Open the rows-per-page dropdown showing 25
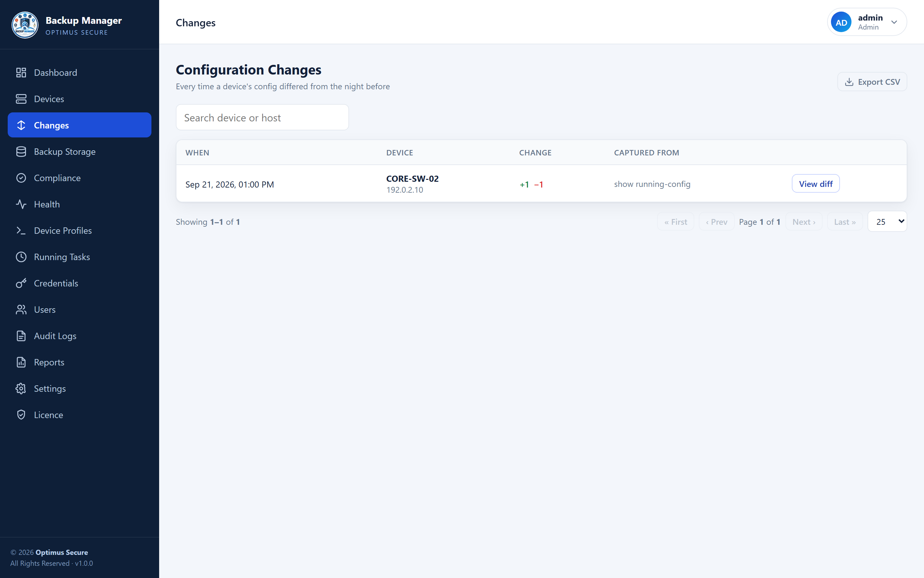 (x=887, y=222)
